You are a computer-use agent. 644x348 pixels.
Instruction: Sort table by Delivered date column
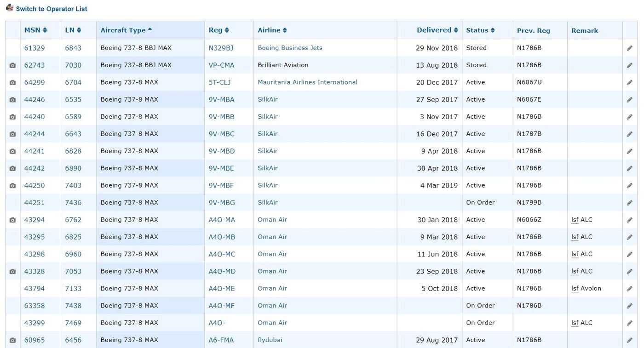[x=437, y=30]
